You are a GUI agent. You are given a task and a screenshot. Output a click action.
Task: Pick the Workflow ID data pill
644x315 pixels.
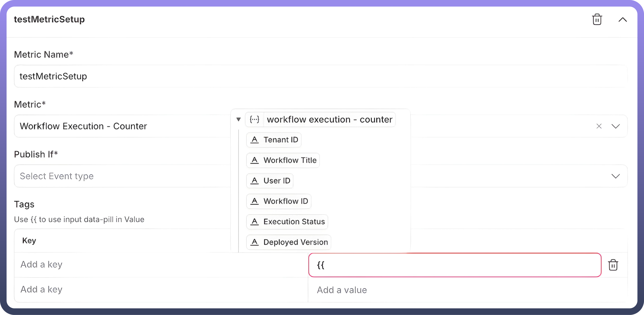(x=279, y=201)
